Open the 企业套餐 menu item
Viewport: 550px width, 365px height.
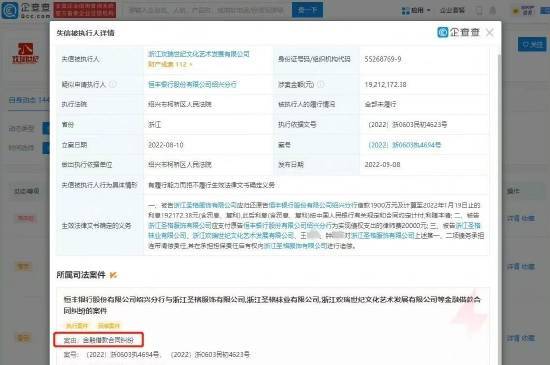click(x=452, y=11)
